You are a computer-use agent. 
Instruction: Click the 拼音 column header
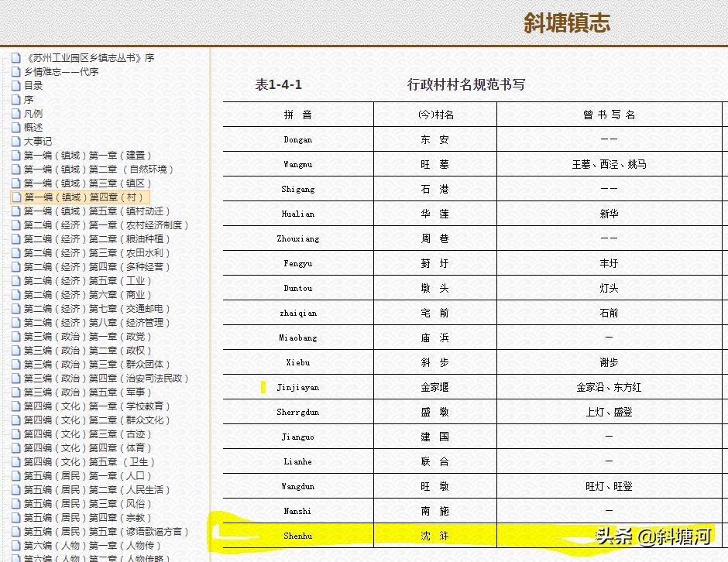click(x=297, y=114)
